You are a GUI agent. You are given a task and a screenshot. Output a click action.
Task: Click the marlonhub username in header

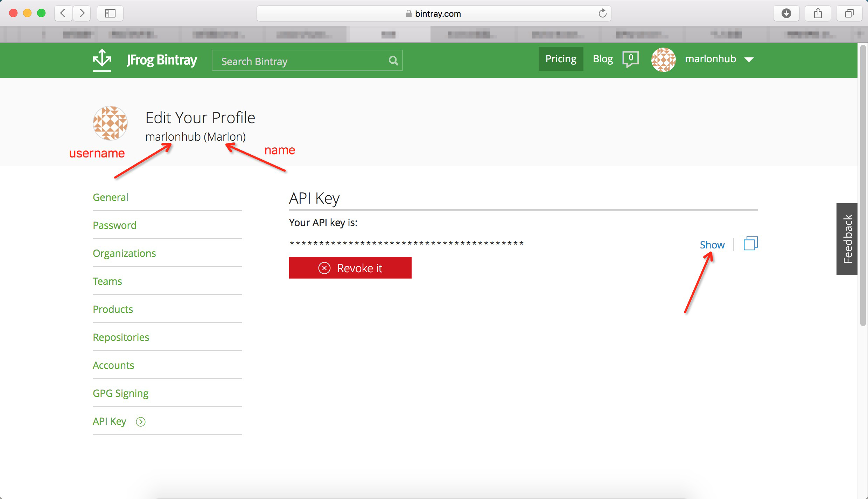point(710,59)
